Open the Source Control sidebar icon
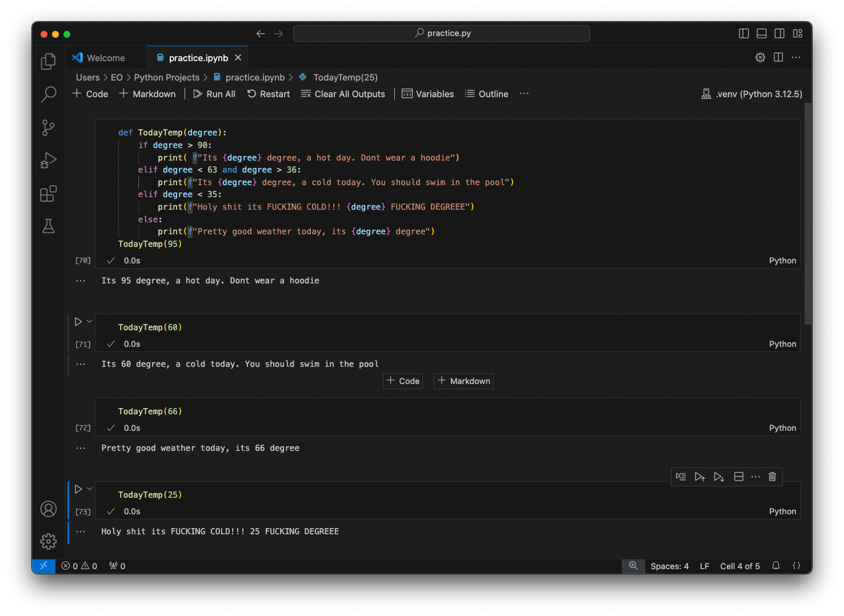 [x=48, y=127]
